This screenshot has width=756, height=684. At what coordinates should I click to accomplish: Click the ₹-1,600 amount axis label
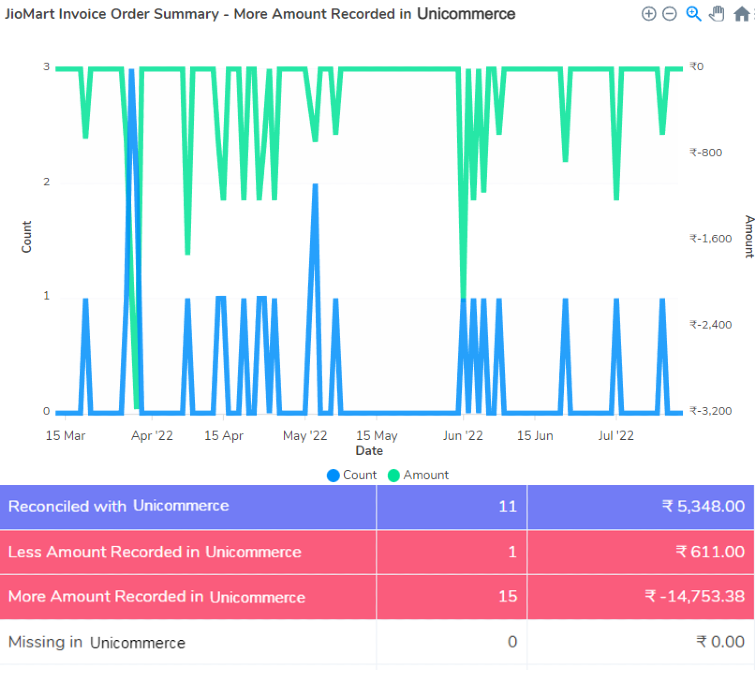coord(711,239)
